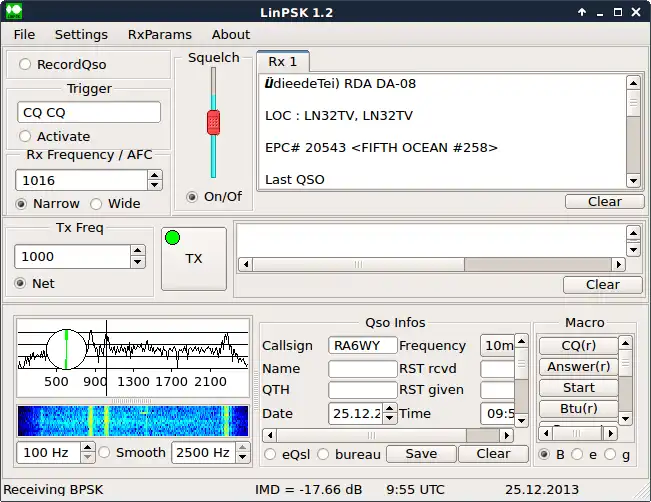651x502 pixels.
Task: Decrease the Date value with down arrow
Action: pos(389,419)
